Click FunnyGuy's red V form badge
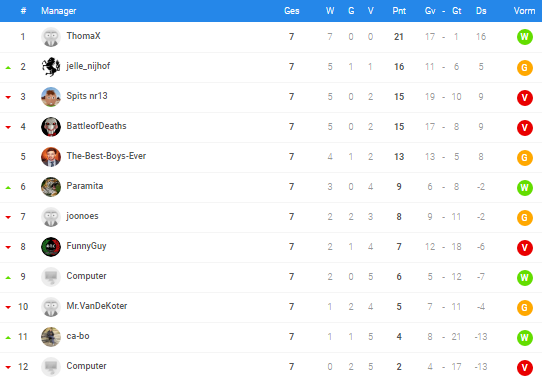Image resolution: width=542 pixels, height=381 pixels. [x=524, y=247]
